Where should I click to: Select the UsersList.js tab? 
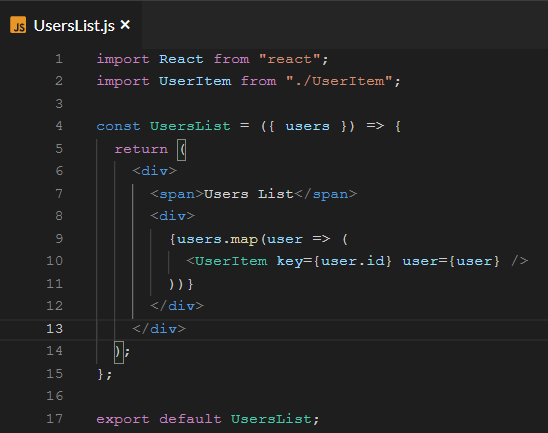coord(71,25)
